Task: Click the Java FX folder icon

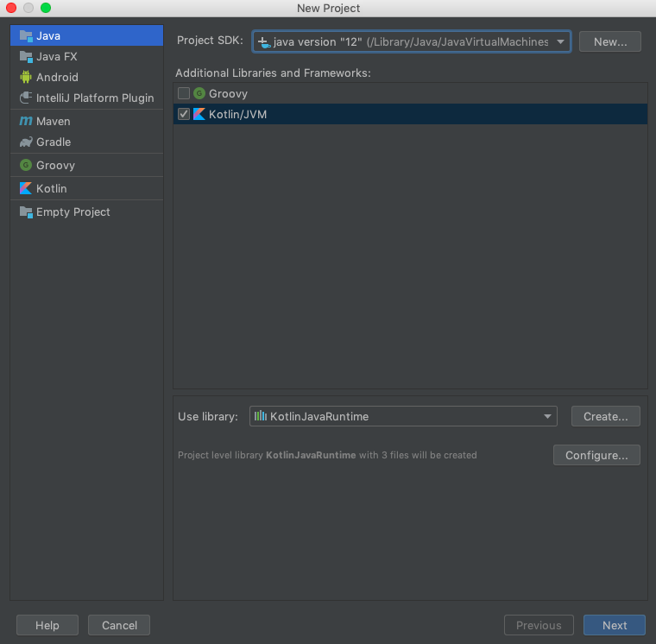Action: pos(26,56)
